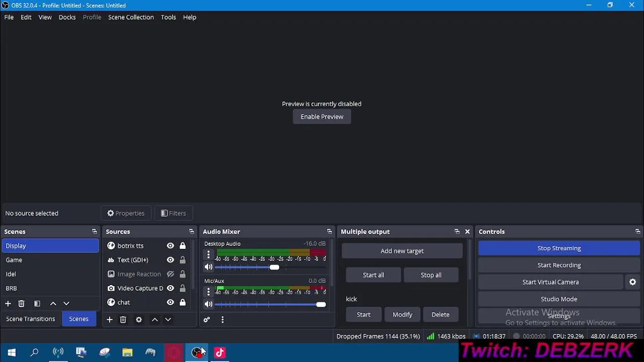Float the Controls dock
Image resolution: width=644 pixels, height=362 pixels.
click(x=637, y=232)
